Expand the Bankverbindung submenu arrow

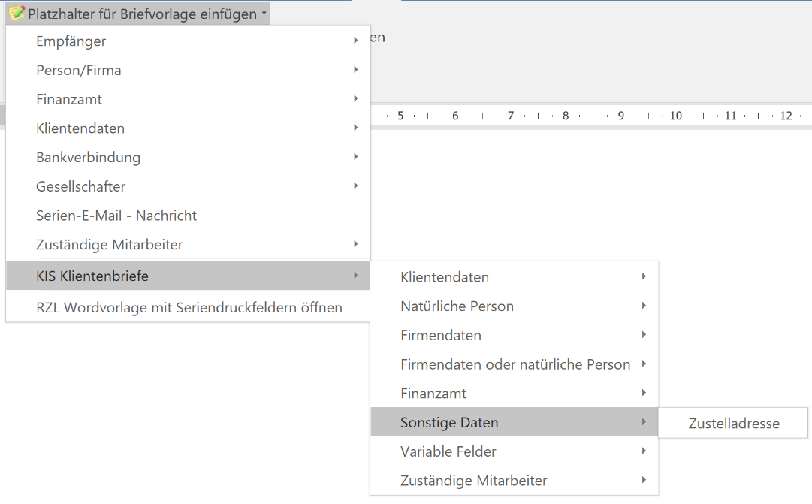tap(355, 157)
